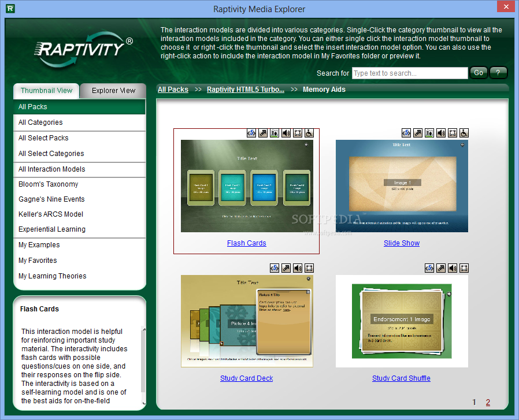Click the All Packs breadcrumb link

pos(173,90)
